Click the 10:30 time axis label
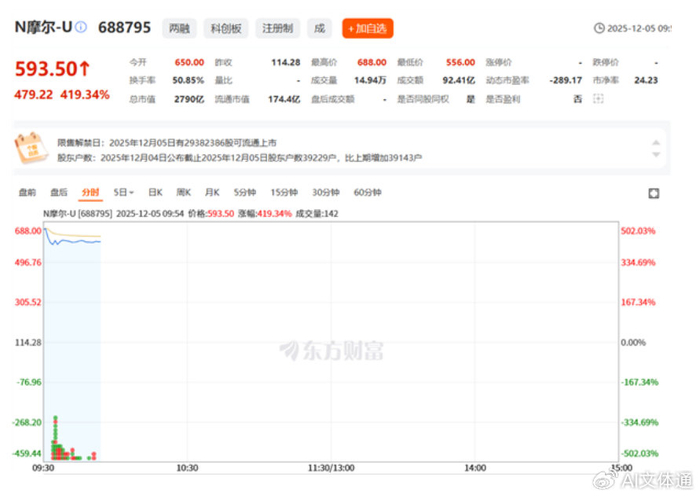Image resolution: width=700 pixels, height=496 pixels. coord(187,468)
